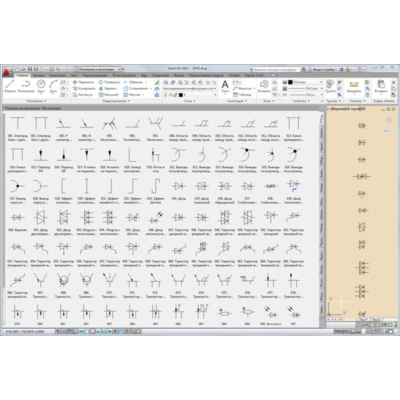Image resolution: width=400 pixels, height=400 pixels.
Task: Toggle the layer freeze sun icon
Action: (x=170, y=95)
